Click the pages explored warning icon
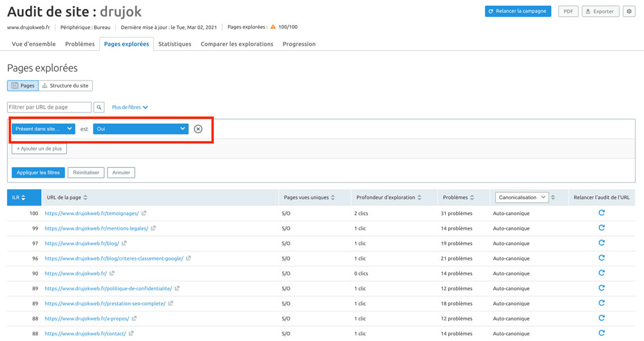The width and height of the screenshot is (644, 341). click(273, 27)
